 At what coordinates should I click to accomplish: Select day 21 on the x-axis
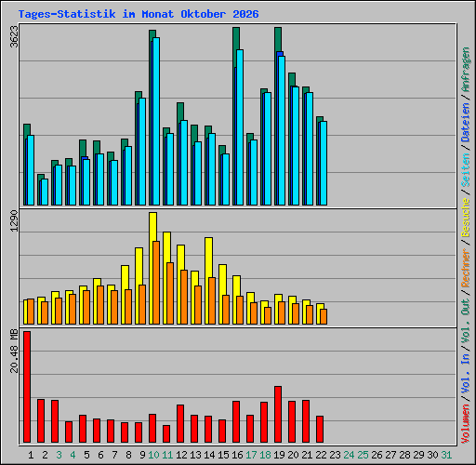[x=307, y=455]
